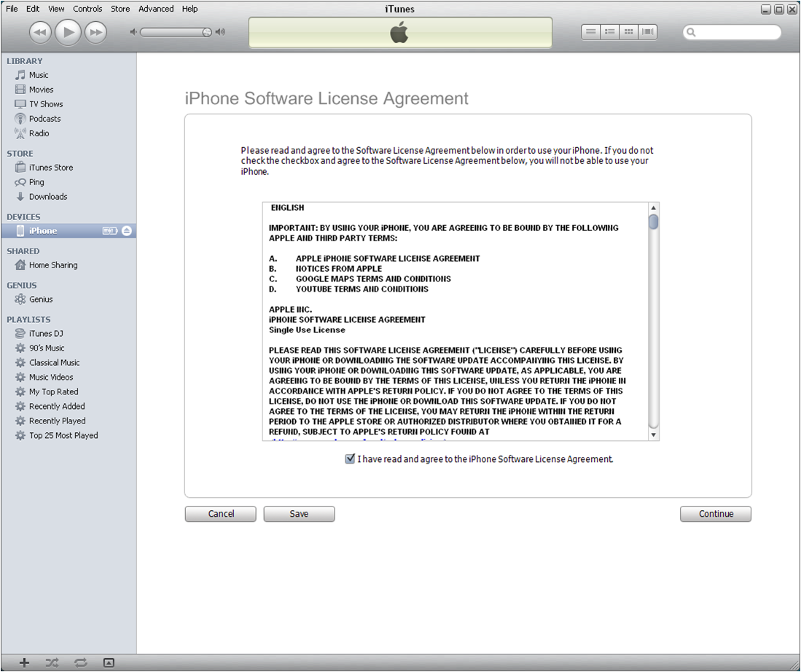
Task: Click the Next track button
Action: click(95, 33)
